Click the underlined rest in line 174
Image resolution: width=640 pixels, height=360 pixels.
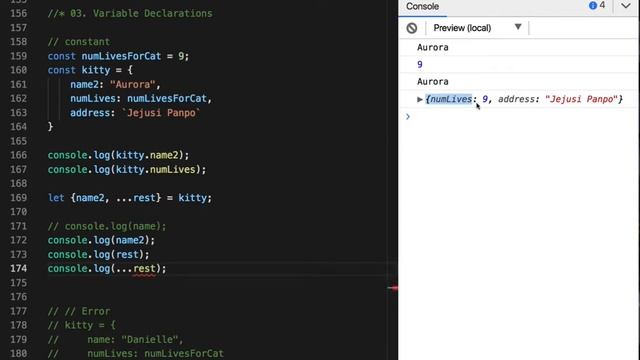[x=144, y=269]
